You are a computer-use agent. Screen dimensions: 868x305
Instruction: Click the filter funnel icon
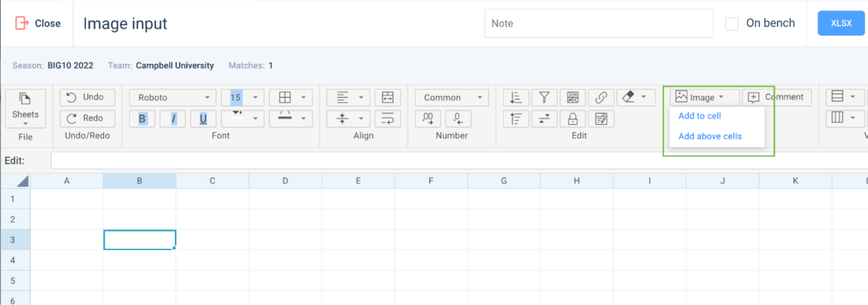coord(544,98)
